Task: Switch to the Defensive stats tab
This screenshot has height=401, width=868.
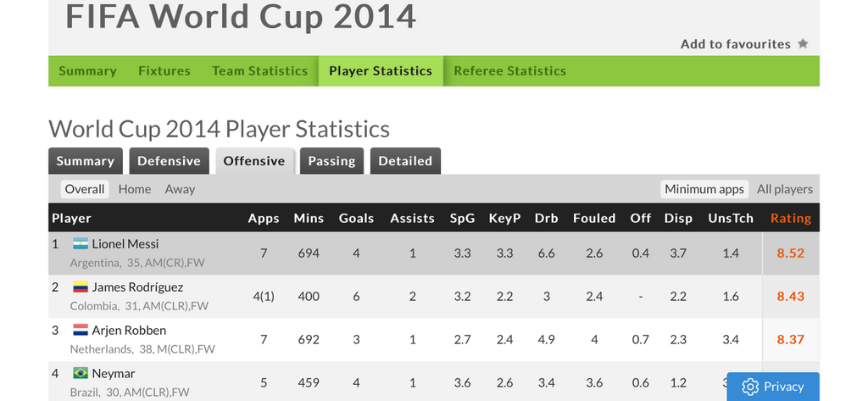Action: (169, 161)
